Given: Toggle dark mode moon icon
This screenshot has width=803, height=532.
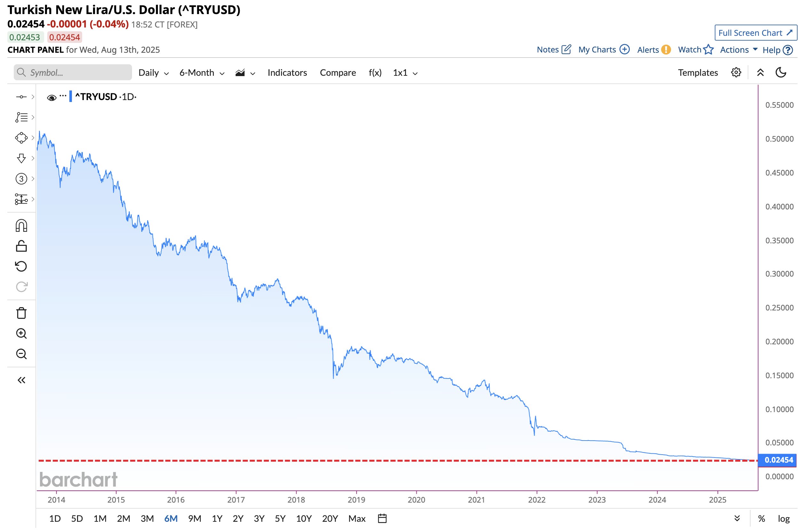Looking at the screenshot, I should [781, 73].
